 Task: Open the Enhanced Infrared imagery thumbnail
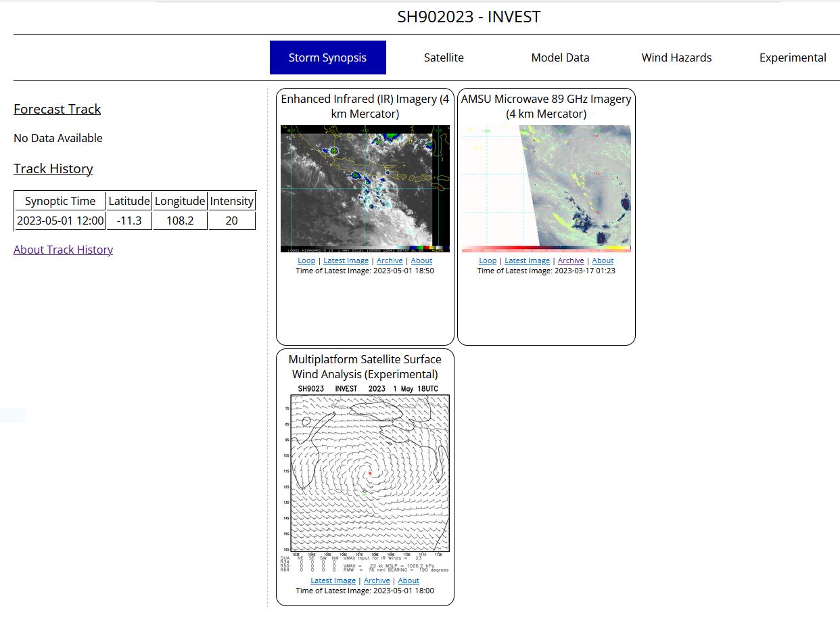click(x=365, y=189)
